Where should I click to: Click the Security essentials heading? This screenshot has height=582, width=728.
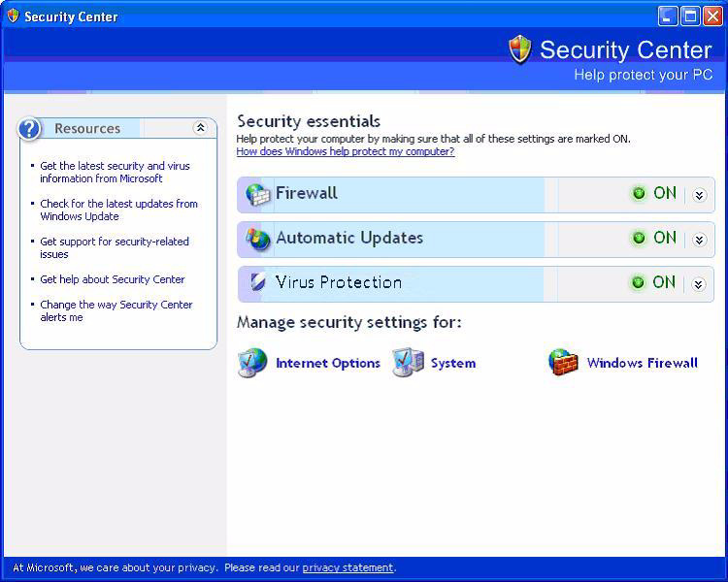pos(309,121)
